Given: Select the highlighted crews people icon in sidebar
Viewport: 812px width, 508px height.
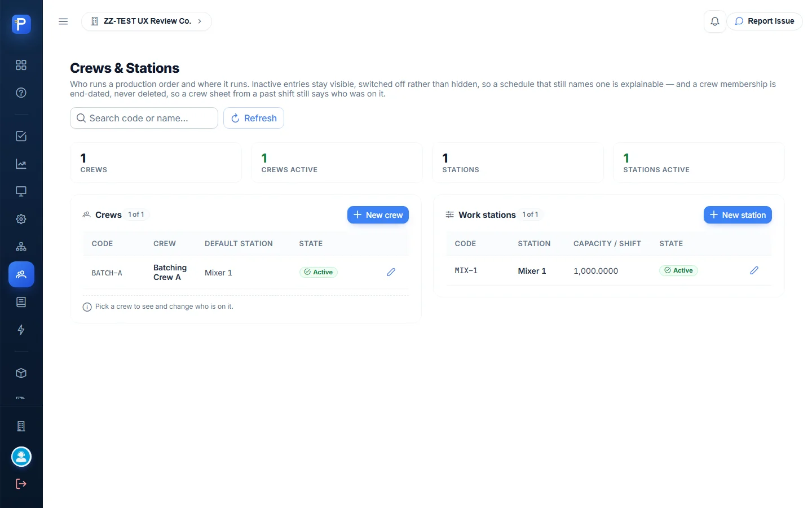Looking at the screenshot, I should (x=21, y=274).
